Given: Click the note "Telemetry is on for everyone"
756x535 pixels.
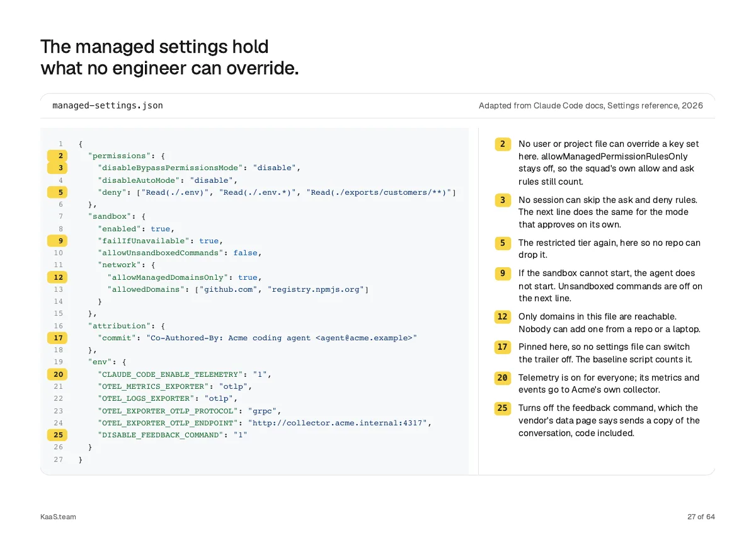Looking at the screenshot, I should click(x=609, y=384).
